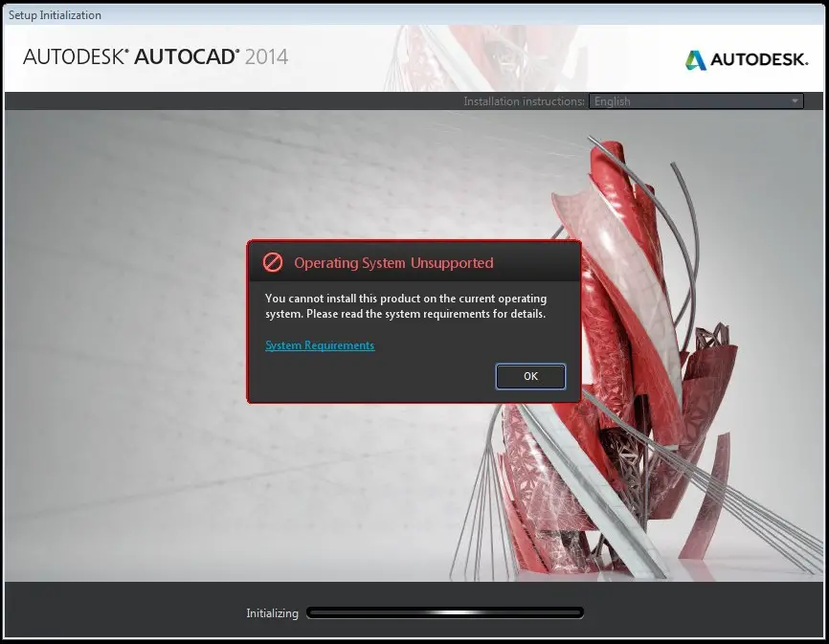Click the Autodesk logo at top right
Screen dimensions: 829x644
747,59
